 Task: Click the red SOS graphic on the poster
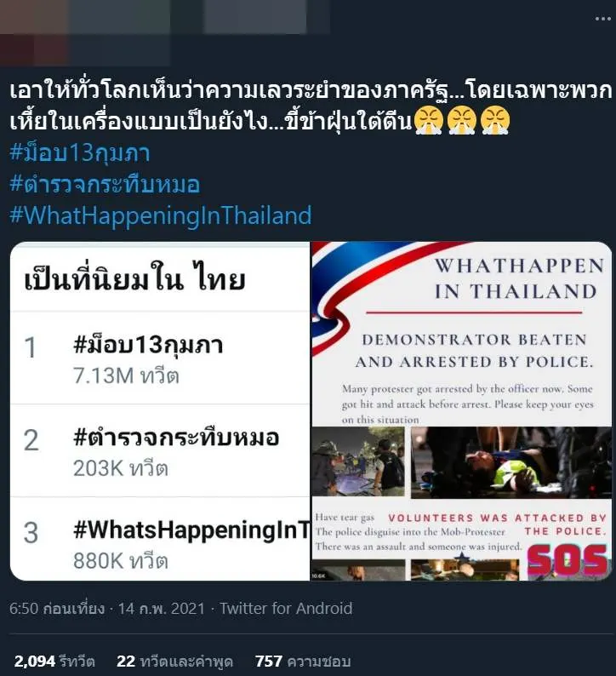click(x=568, y=559)
